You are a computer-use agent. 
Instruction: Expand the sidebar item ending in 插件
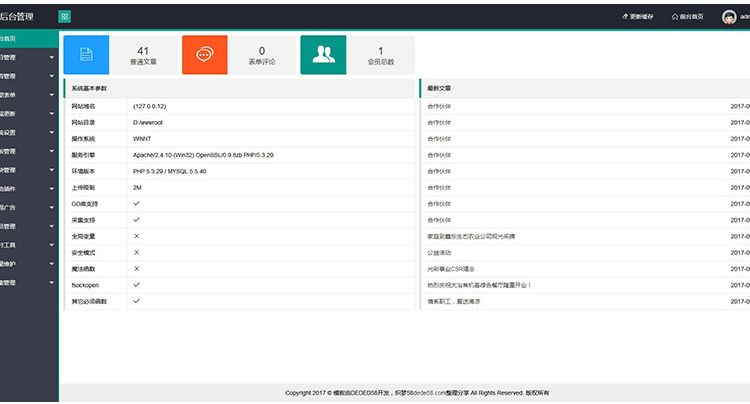point(29,189)
